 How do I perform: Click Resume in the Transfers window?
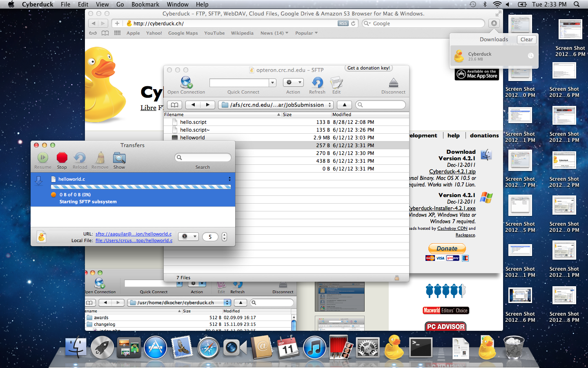point(43,158)
